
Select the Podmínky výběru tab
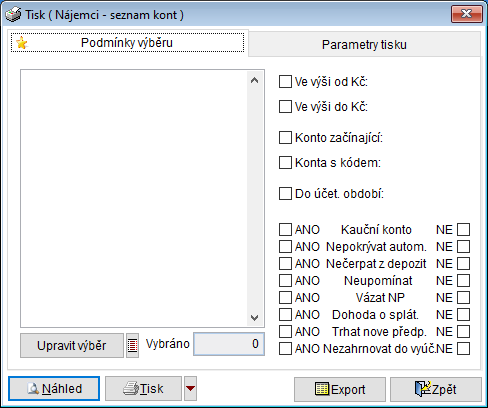127,43
